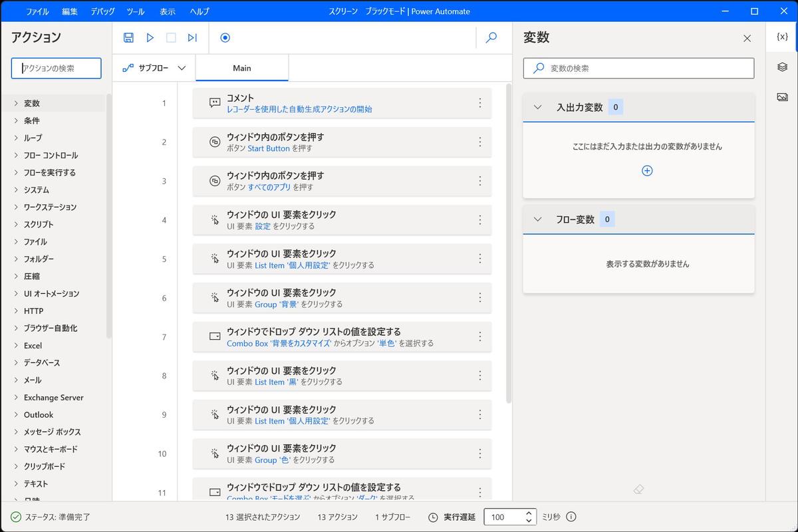Image resolution: width=798 pixels, height=532 pixels.
Task: Add an input/output variable with plus icon
Action: point(647,171)
